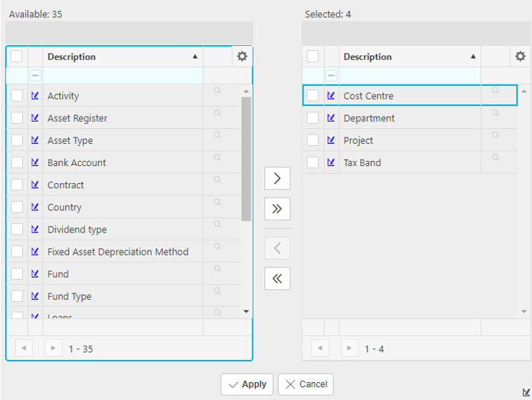Click Available Description filter field
This screenshot has height=400, width=532.
pyautogui.click(x=123, y=75)
